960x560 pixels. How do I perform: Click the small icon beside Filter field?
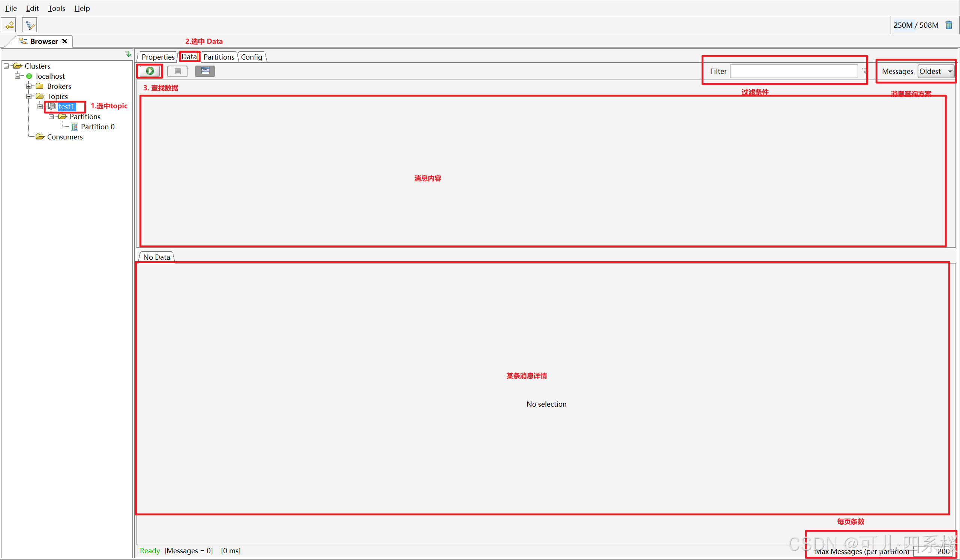click(x=865, y=71)
